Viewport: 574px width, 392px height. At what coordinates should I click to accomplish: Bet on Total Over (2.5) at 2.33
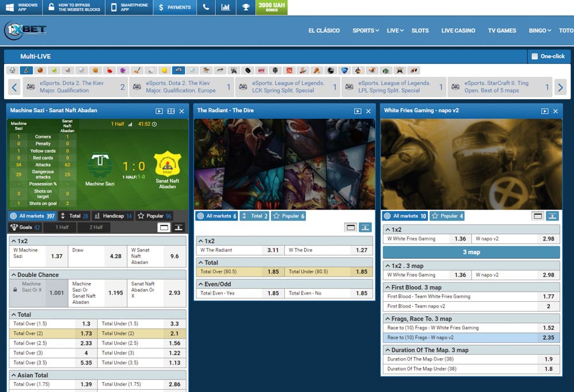pos(53,343)
